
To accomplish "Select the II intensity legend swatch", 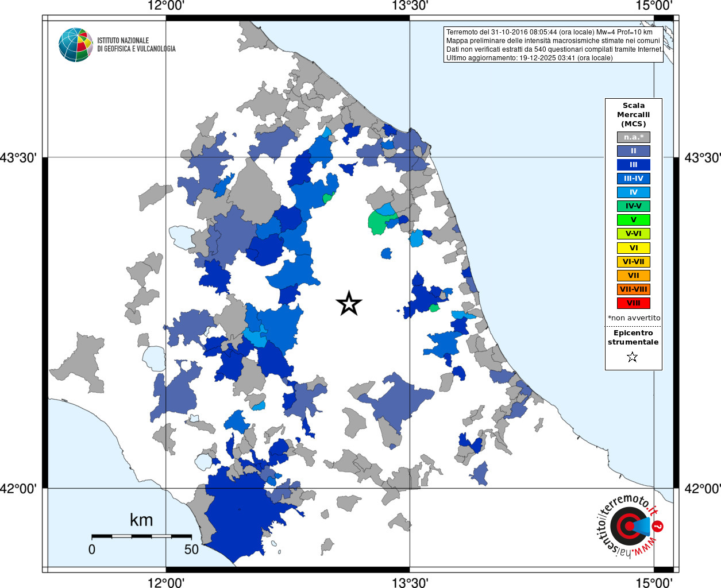I will coord(634,151).
